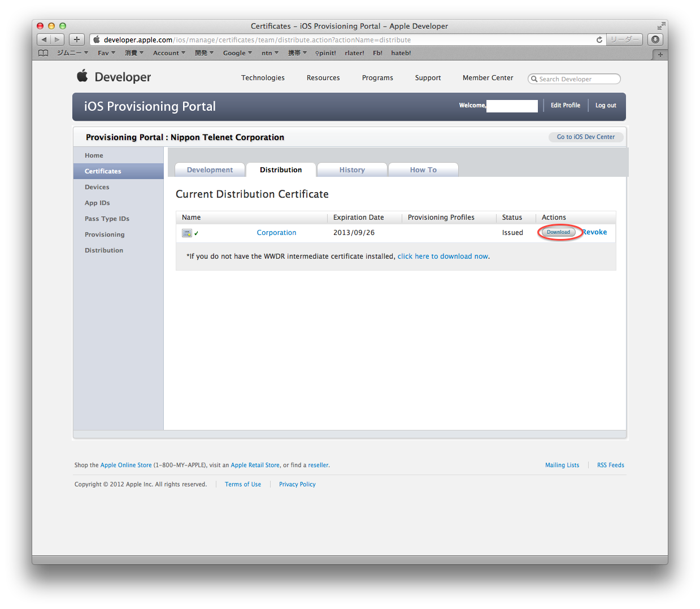
Task: Expand the Fav bookmarks folder
Action: tap(106, 53)
